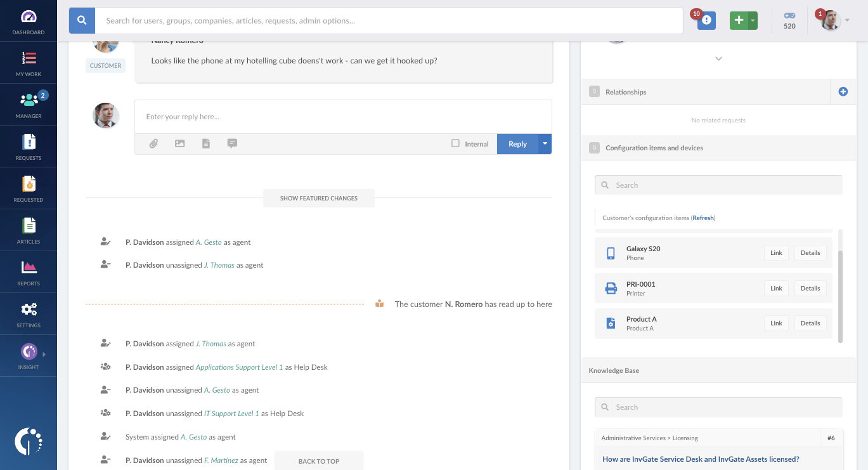The width and height of the screenshot is (868, 470).
Task: Click SHOW FEATURED CHANGES button
Action: [319, 198]
